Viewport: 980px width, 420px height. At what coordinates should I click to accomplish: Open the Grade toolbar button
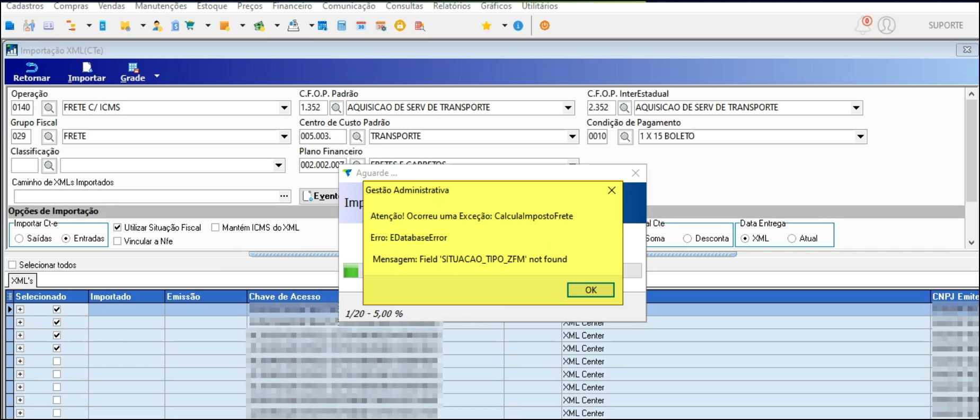(x=133, y=72)
